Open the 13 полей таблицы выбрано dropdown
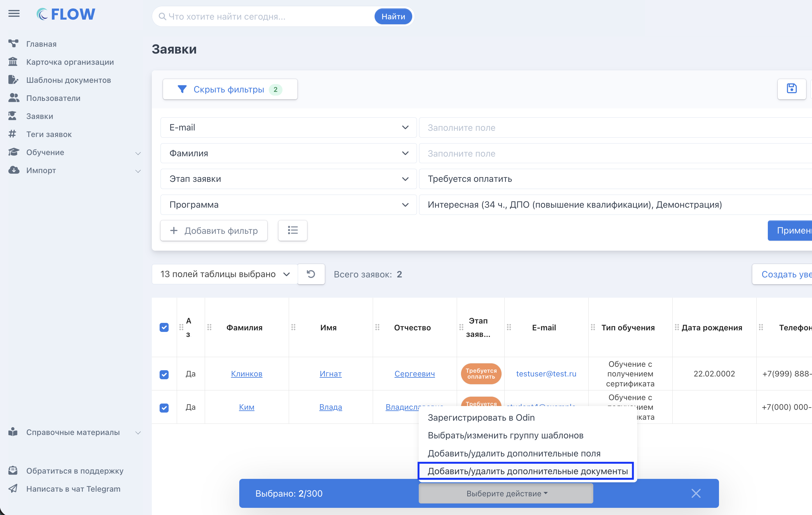The height and width of the screenshot is (515, 812). [225, 274]
